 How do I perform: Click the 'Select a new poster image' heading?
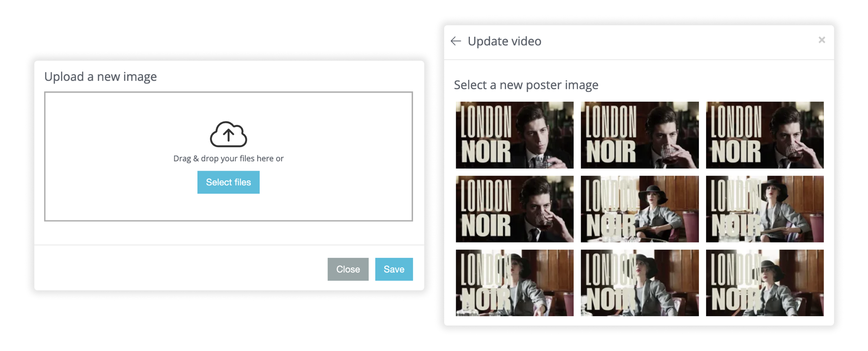click(526, 85)
